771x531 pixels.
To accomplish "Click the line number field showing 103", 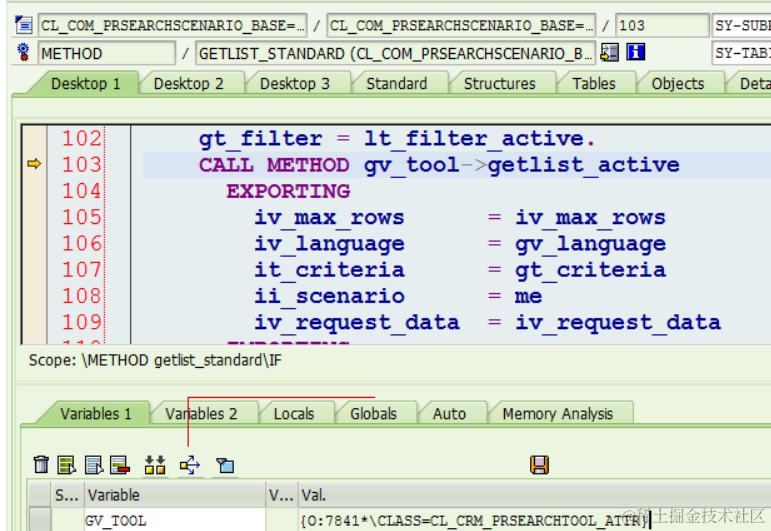I will tap(662, 25).
